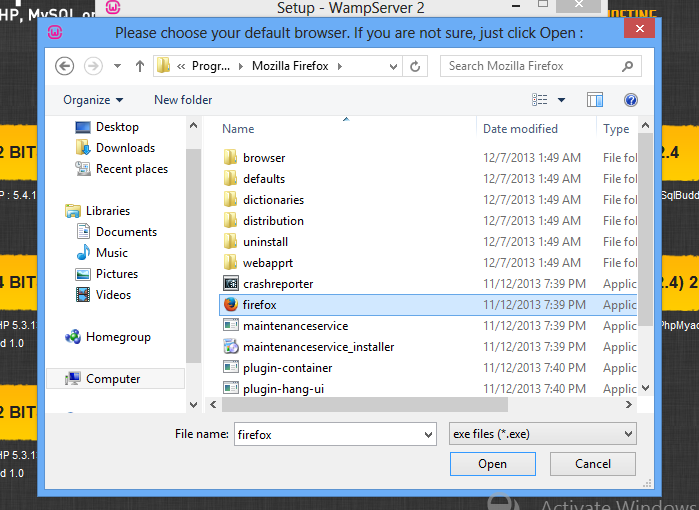
Task: Select the distribution folder
Action: tap(263, 221)
